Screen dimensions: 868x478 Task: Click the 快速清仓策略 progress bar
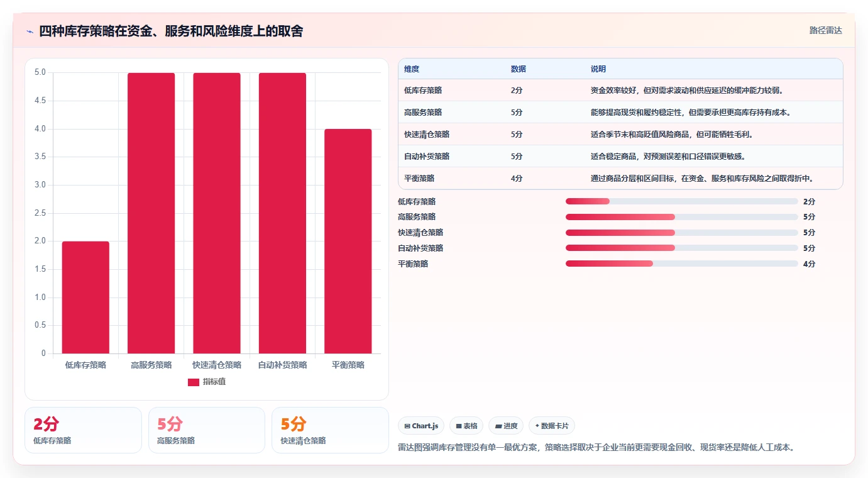[682, 232]
